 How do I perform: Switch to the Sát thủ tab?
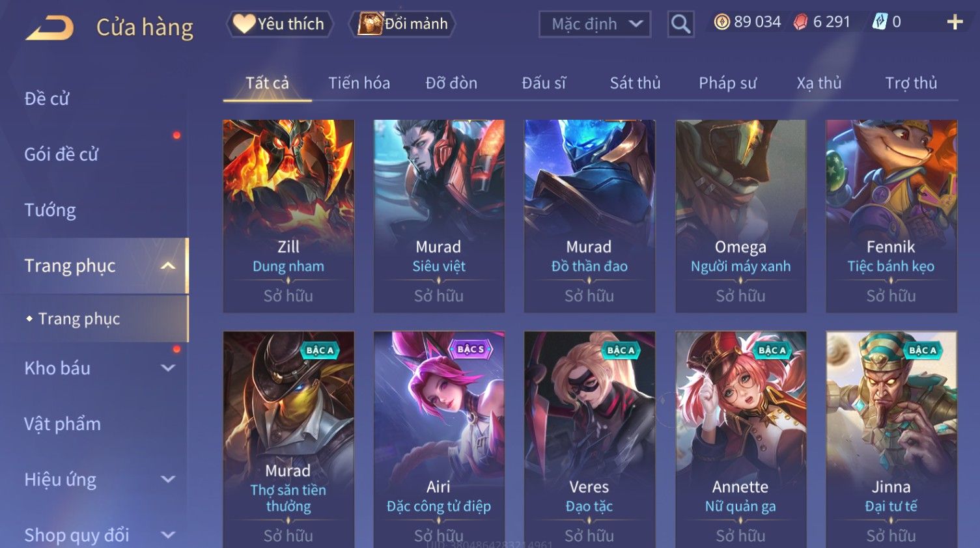[x=635, y=83]
